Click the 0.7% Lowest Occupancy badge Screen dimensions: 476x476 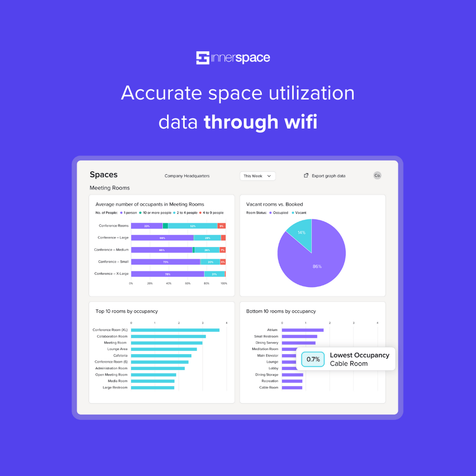tap(313, 359)
